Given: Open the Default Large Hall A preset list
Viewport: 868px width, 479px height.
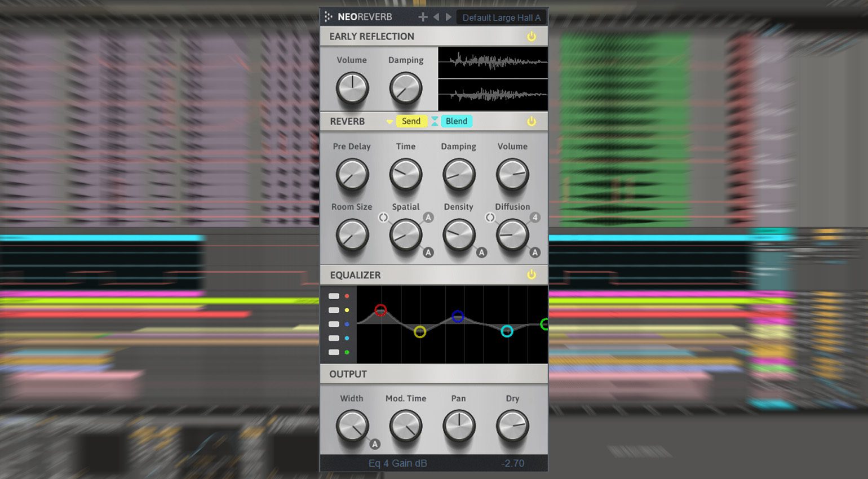Looking at the screenshot, I should pyautogui.click(x=501, y=17).
